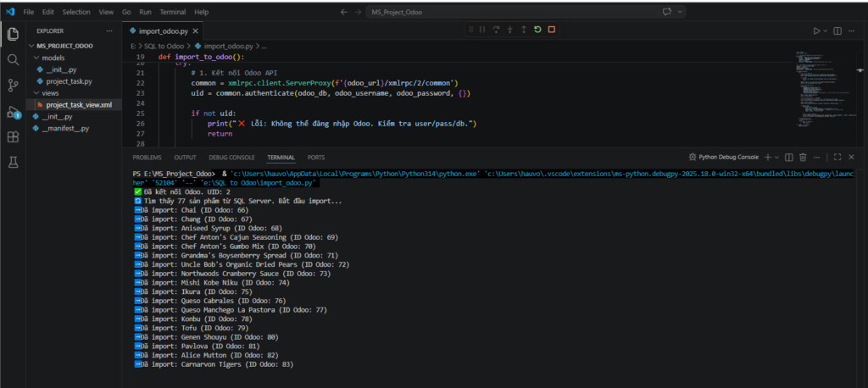Open project_task.py from the explorer

[69, 81]
